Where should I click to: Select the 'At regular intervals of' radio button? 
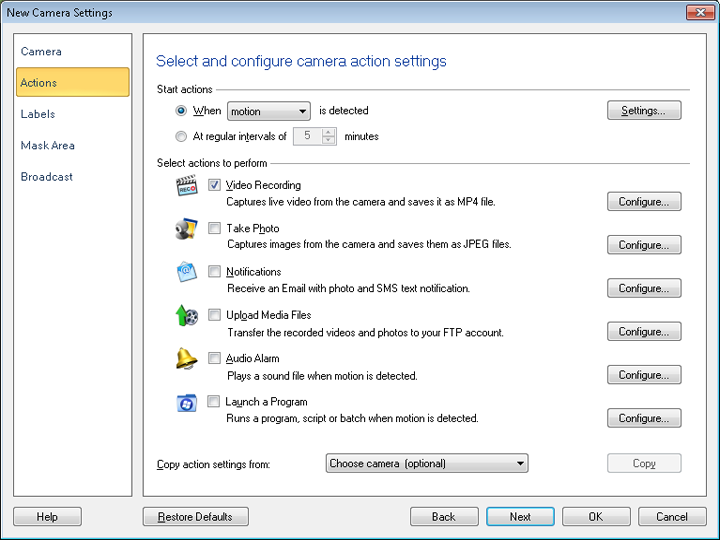[181, 137]
